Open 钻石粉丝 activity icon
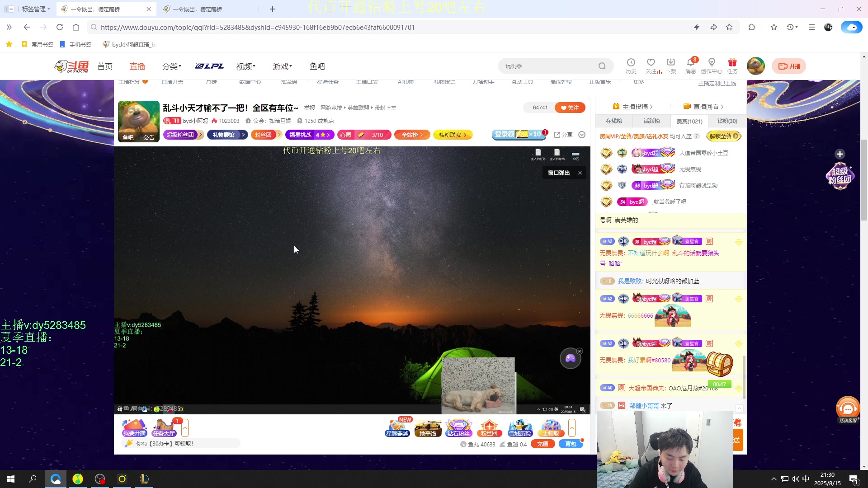 click(x=458, y=427)
